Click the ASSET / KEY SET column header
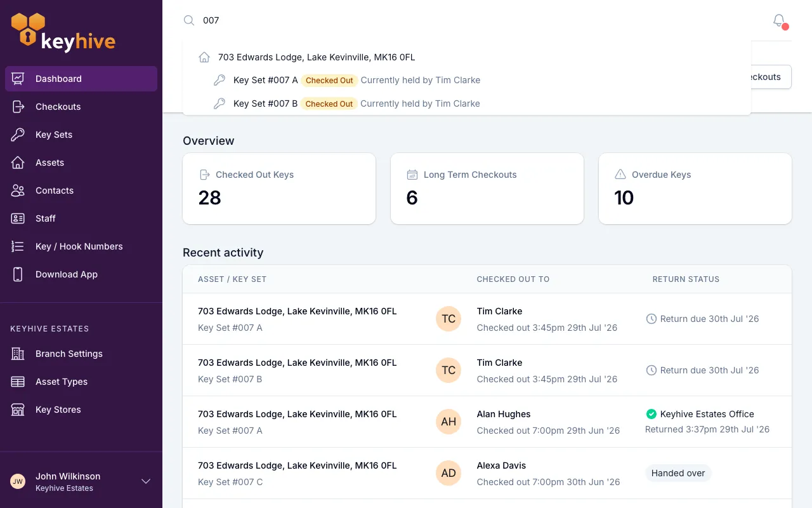This screenshot has width=812, height=508. [232, 279]
